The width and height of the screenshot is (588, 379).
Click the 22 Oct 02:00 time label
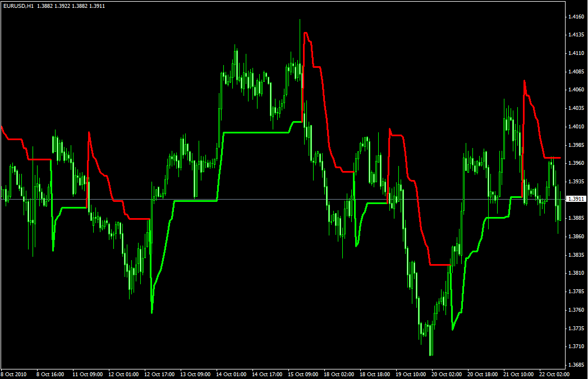click(x=555, y=374)
